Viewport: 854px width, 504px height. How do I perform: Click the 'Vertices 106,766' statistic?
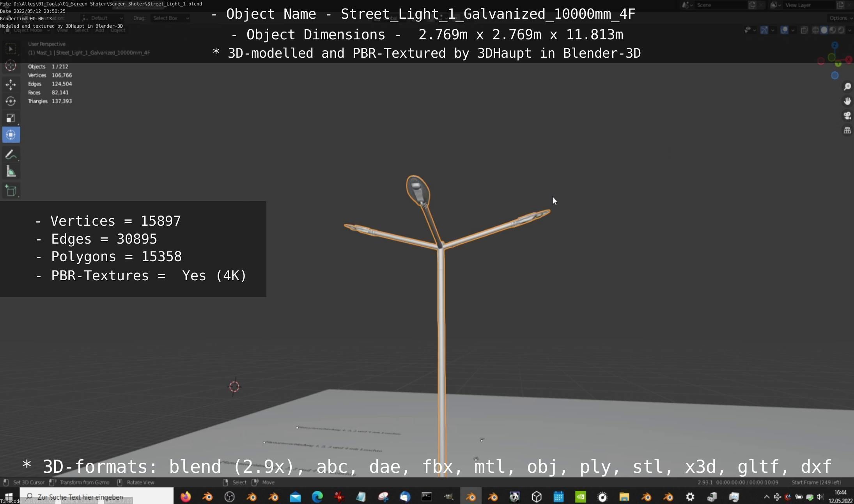tap(50, 75)
